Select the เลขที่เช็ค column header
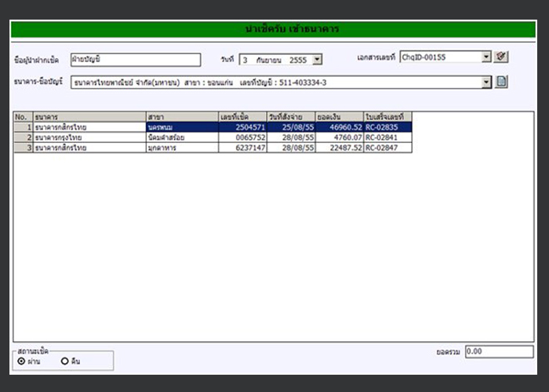549x392 pixels. [x=242, y=117]
